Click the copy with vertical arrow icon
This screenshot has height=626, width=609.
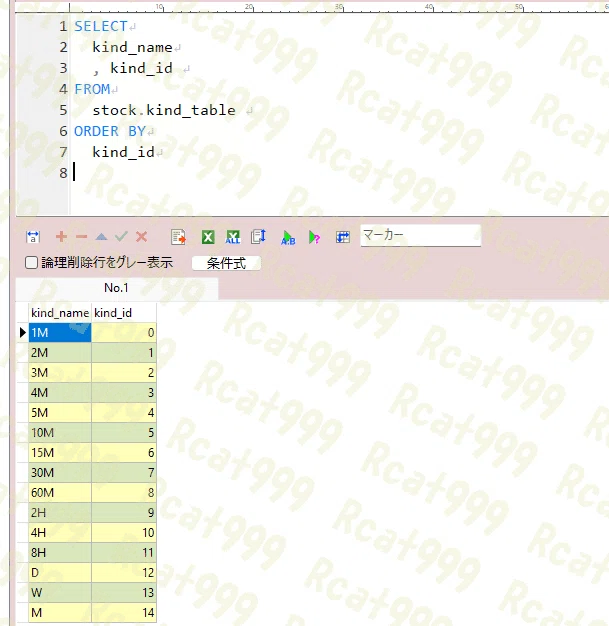pos(258,236)
